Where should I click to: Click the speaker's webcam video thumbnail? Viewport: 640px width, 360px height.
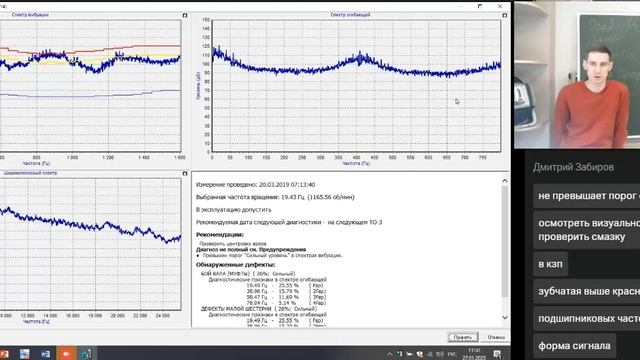tap(577, 75)
